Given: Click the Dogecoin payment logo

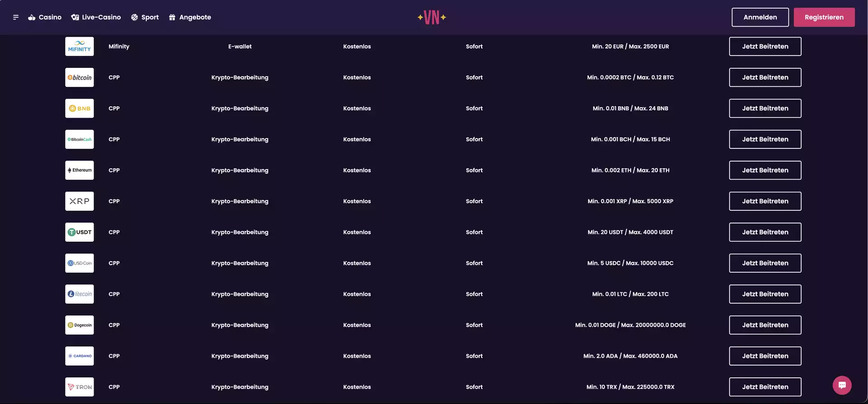Looking at the screenshot, I should click(x=80, y=325).
